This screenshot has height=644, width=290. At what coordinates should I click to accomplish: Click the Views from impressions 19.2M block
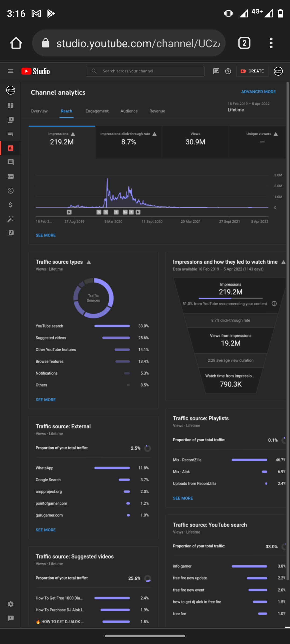coord(231,340)
